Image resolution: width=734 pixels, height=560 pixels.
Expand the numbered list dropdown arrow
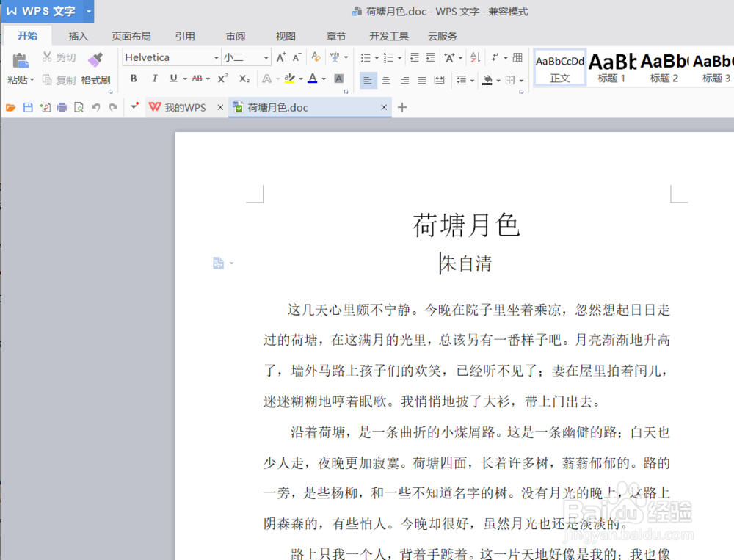(x=399, y=58)
